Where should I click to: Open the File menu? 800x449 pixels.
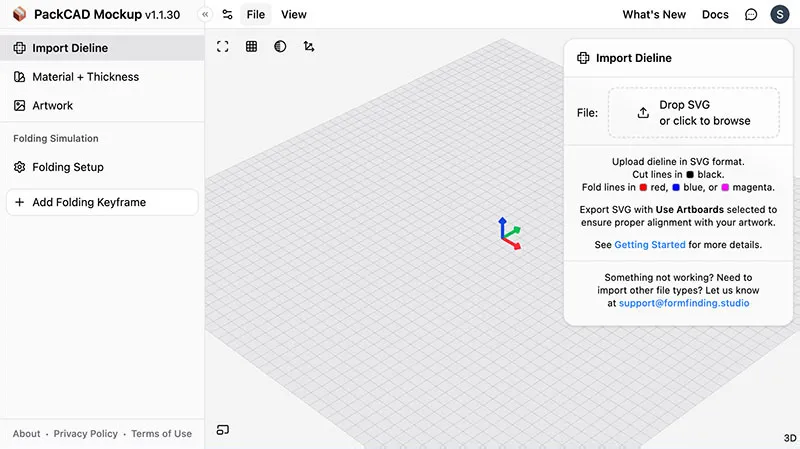(x=256, y=15)
